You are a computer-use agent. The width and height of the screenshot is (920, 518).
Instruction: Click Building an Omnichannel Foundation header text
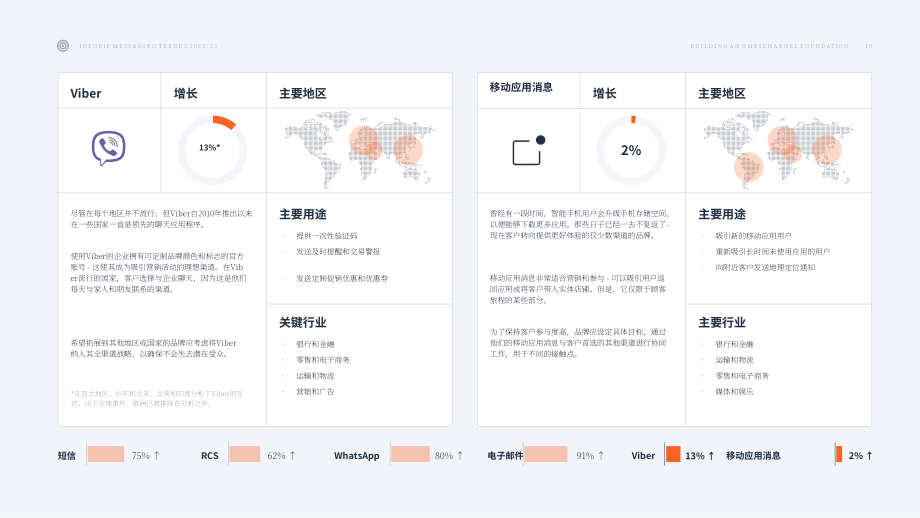pos(769,46)
